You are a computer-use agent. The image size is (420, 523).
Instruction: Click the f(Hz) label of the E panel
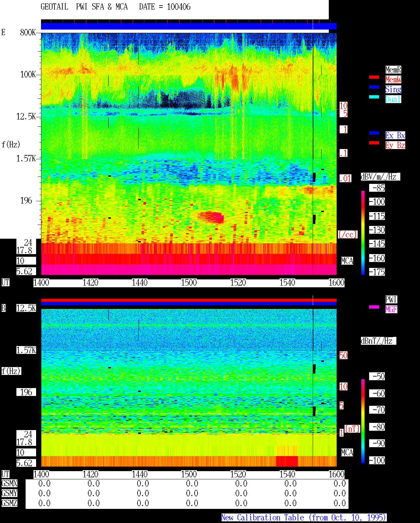(x=11, y=144)
